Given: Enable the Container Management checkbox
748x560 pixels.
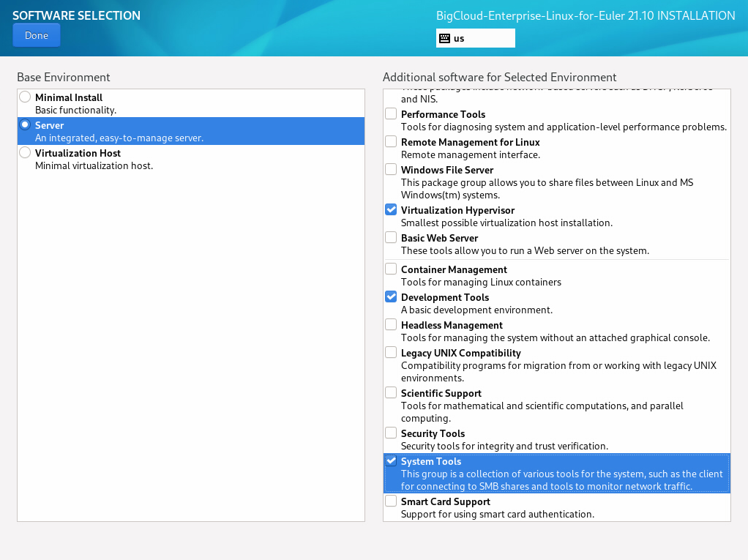Looking at the screenshot, I should click(391, 269).
